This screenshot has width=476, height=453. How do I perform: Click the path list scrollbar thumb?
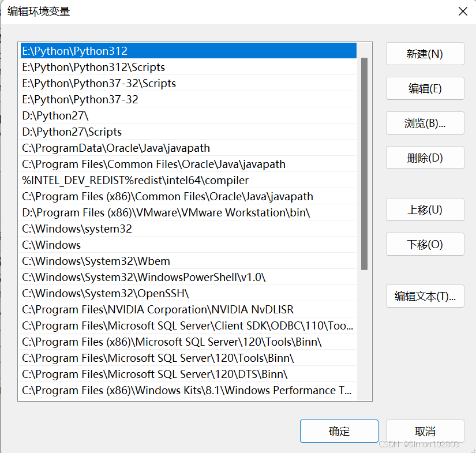(x=364, y=164)
